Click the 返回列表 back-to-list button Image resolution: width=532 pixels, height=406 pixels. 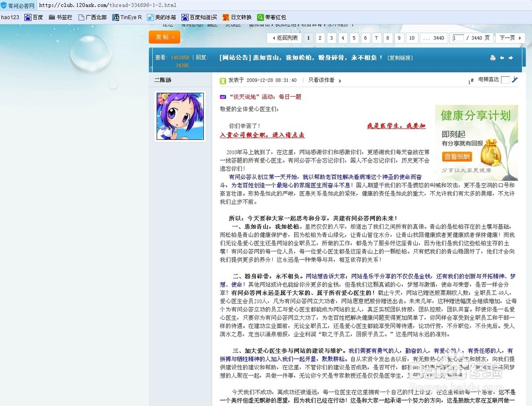pos(285,38)
